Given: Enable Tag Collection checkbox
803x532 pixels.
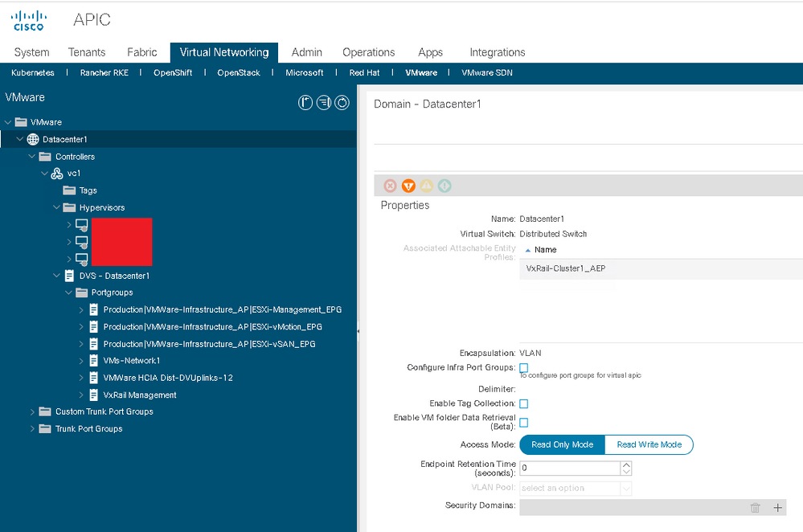Looking at the screenshot, I should 523,404.
